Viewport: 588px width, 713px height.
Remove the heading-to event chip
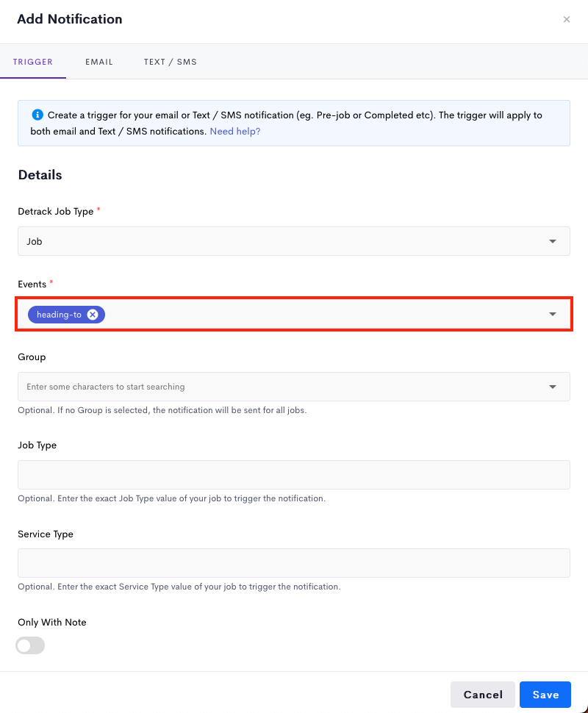[x=93, y=315]
